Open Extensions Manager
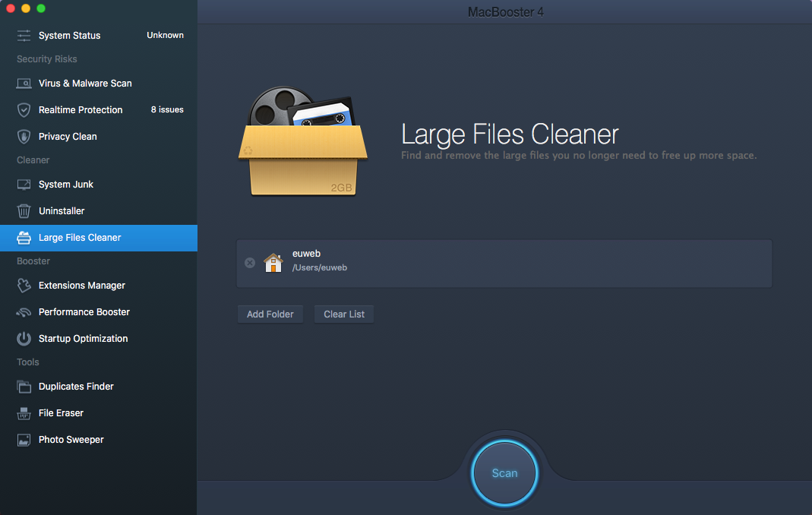The image size is (812, 515). click(99, 286)
